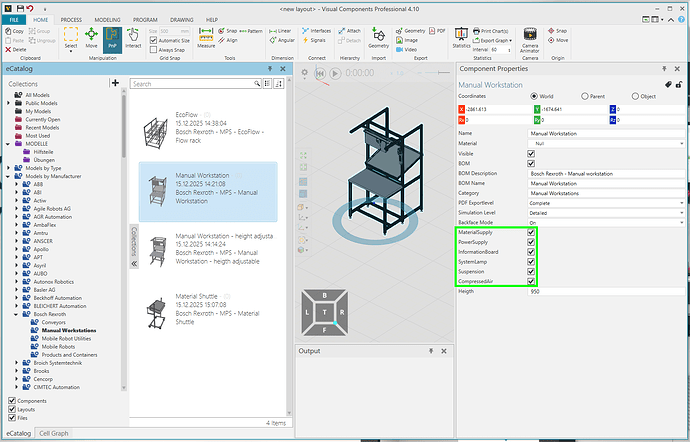Toggle the CompressedAir checkbox
The height and width of the screenshot is (442, 690).
click(531, 282)
